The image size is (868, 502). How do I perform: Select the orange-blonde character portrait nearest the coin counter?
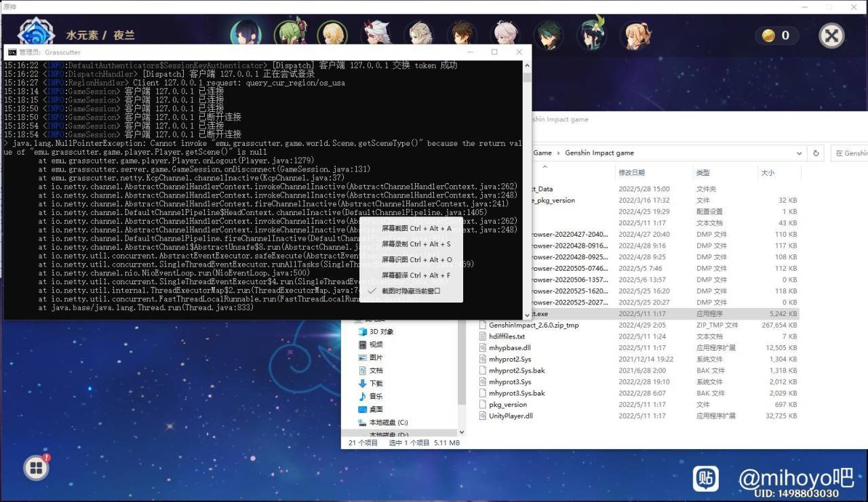(x=637, y=35)
